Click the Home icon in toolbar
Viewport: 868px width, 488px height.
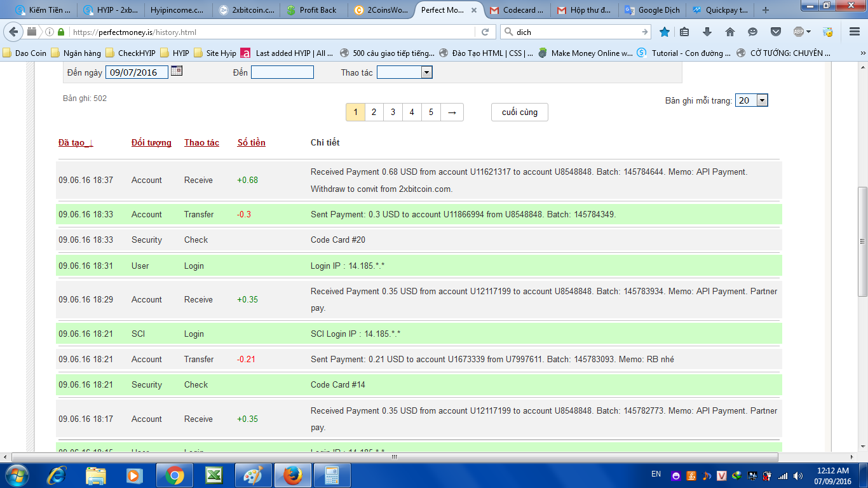tap(730, 32)
